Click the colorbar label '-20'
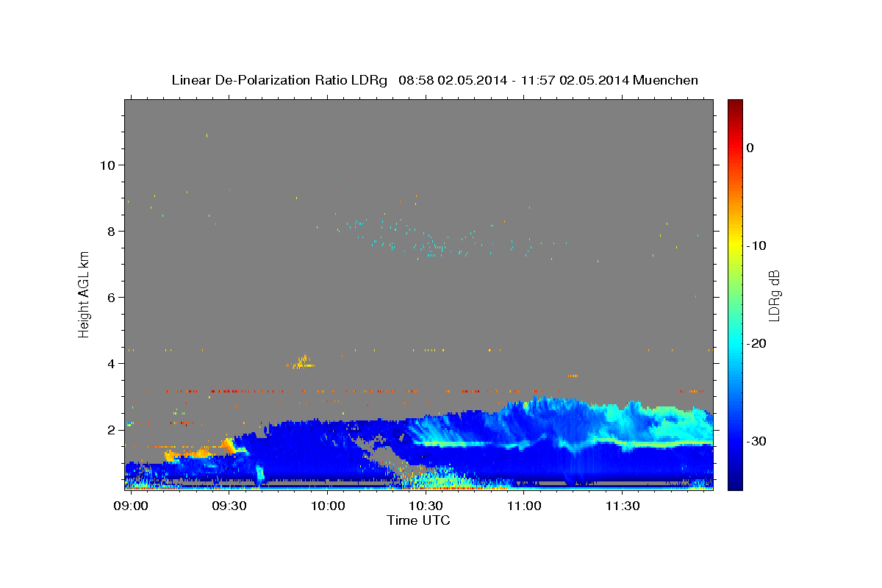882x588 pixels. pyautogui.click(x=756, y=343)
